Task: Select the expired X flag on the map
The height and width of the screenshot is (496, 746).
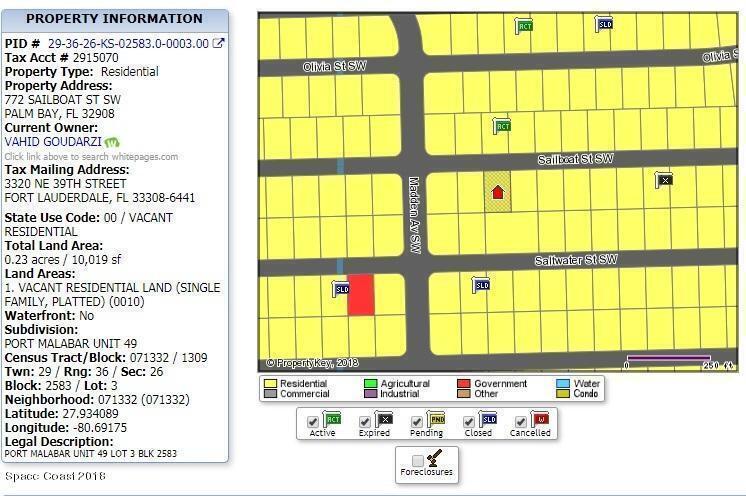Action: coord(664,180)
